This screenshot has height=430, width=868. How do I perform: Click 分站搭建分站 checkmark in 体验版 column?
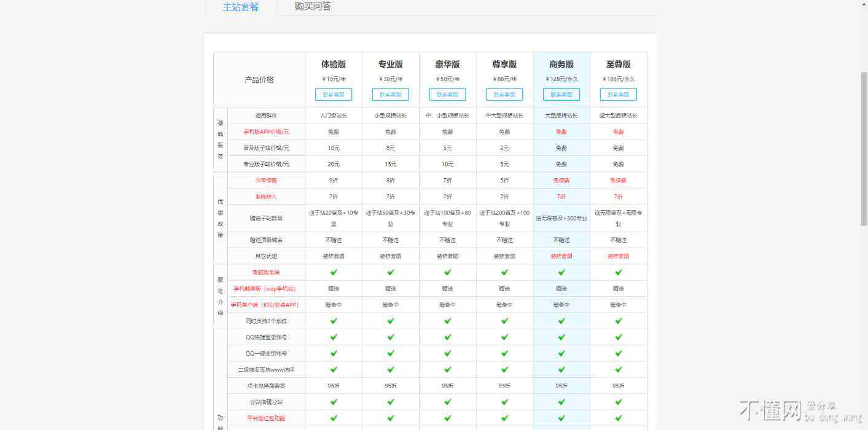334,402
